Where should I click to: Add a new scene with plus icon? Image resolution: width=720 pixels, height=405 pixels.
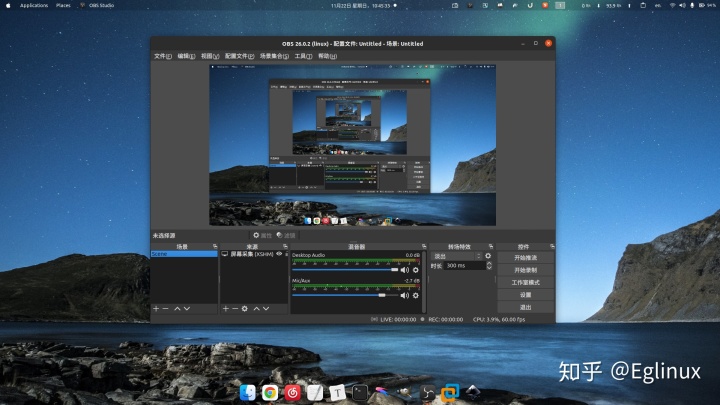[x=156, y=309]
